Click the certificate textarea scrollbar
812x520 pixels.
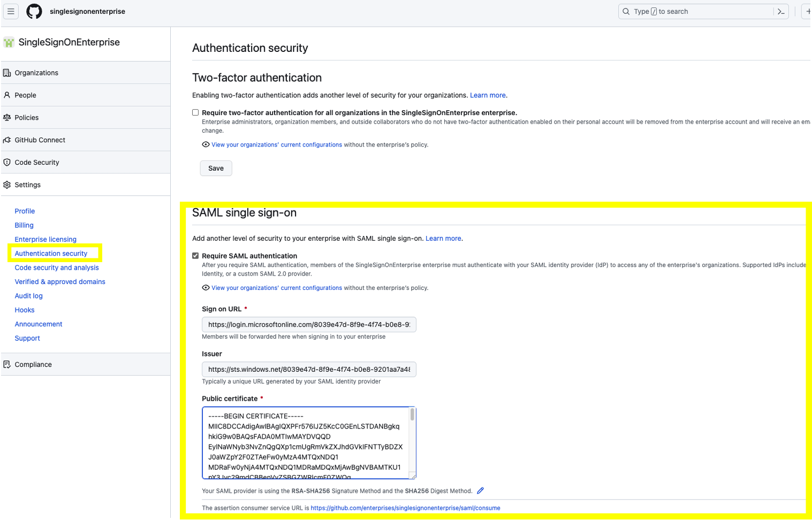(x=412, y=415)
